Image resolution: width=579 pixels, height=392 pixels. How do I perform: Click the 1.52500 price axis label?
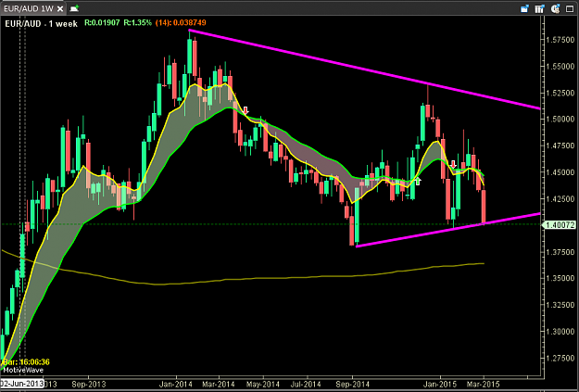(x=560, y=93)
